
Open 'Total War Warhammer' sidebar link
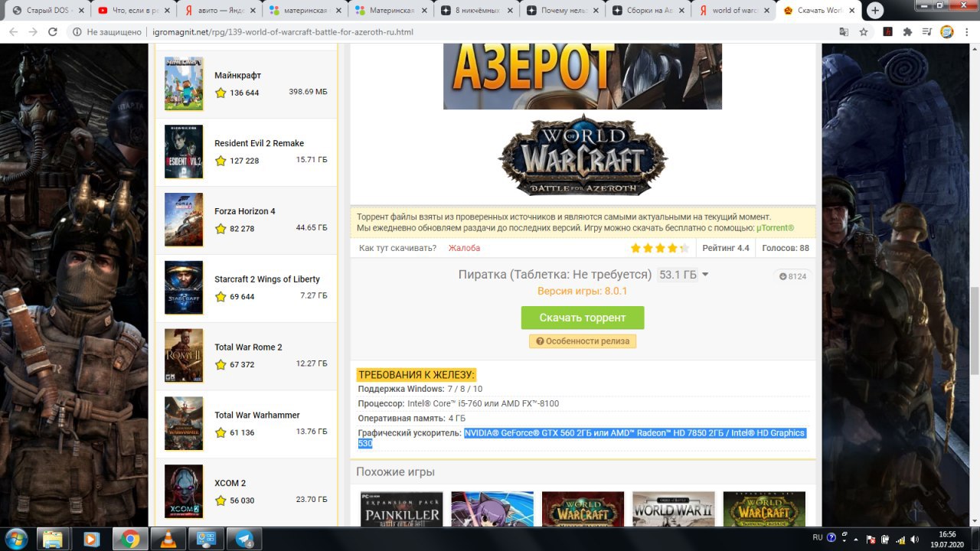point(257,415)
